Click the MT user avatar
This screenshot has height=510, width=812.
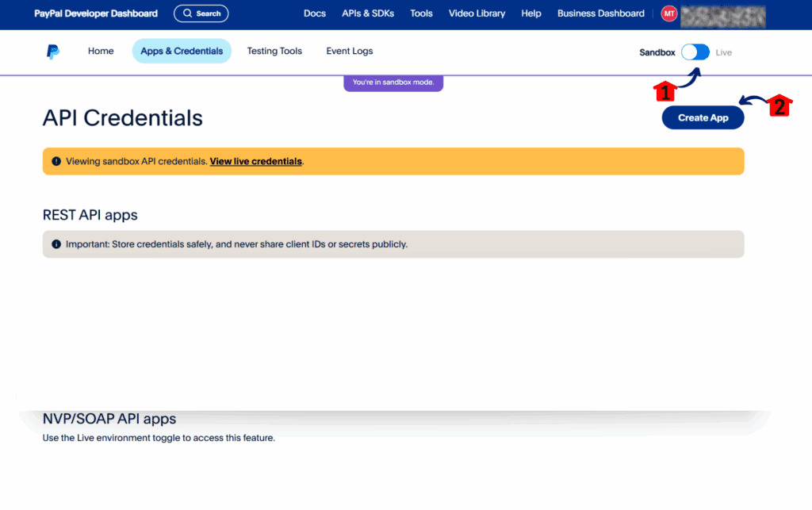pos(668,14)
